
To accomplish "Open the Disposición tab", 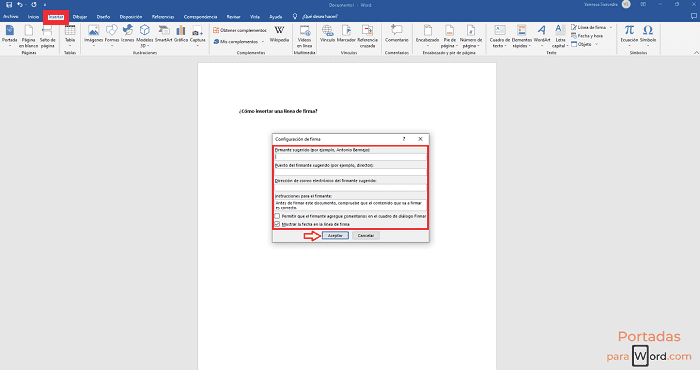I will 131,17.
